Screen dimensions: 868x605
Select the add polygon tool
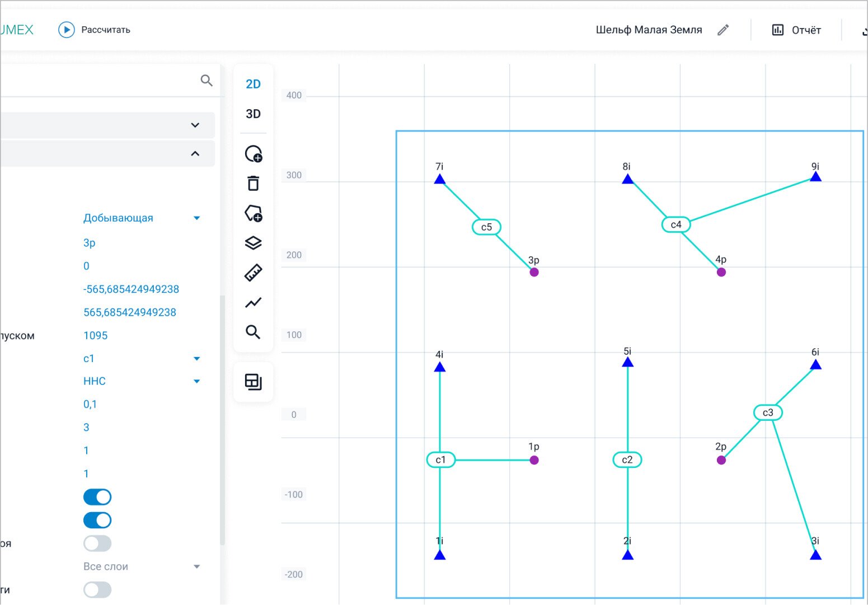pyautogui.click(x=253, y=213)
